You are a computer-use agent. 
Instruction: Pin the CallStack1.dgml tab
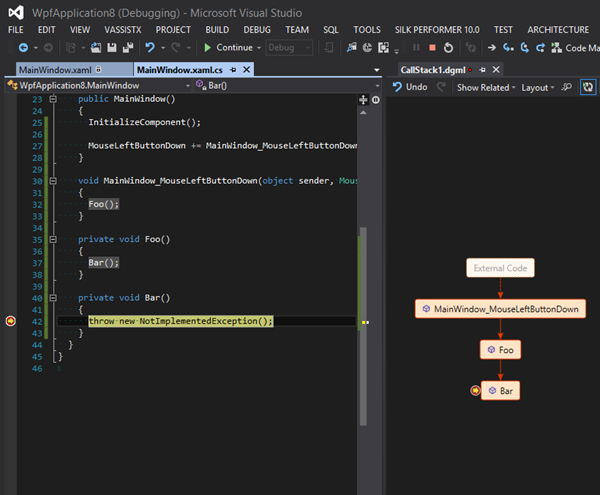[x=483, y=70]
